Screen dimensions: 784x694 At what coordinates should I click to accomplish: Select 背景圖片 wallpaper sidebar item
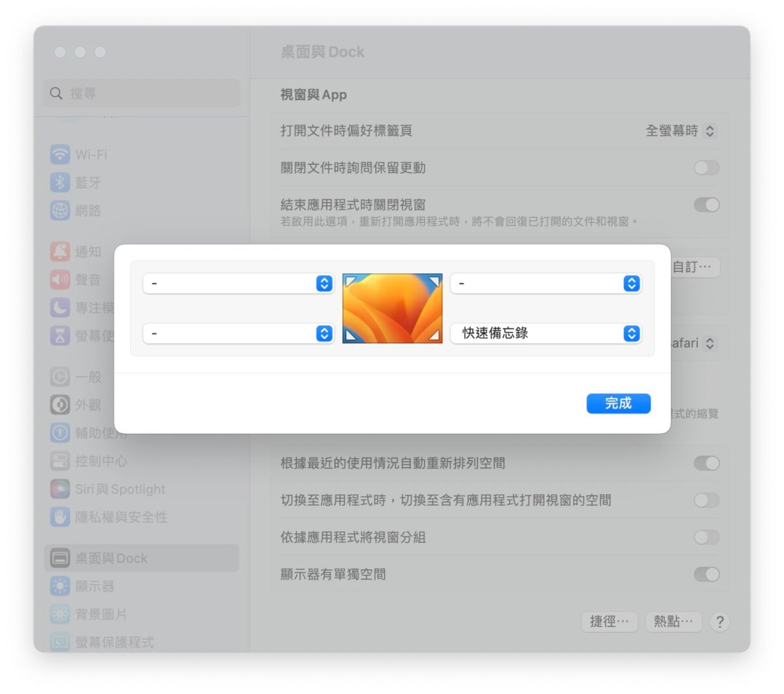click(x=101, y=614)
